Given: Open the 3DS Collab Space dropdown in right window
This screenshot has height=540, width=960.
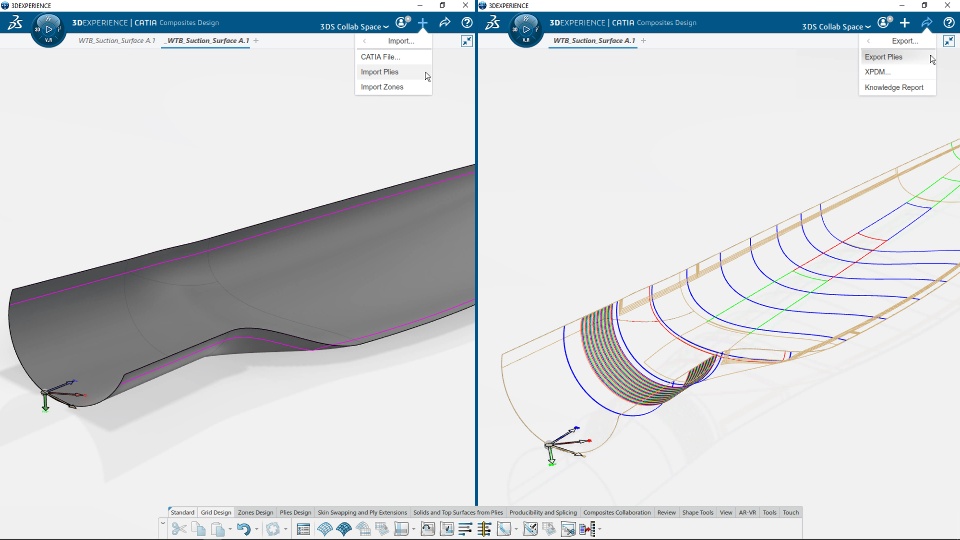Looking at the screenshot, I should click(x=836, y=26).
